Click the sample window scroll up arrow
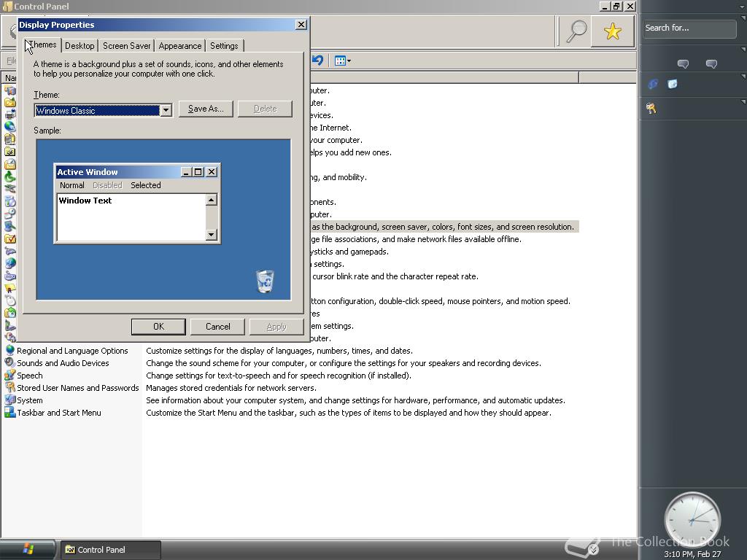The height and width of the screenshot is (560, 747). [x=212, y=200]
